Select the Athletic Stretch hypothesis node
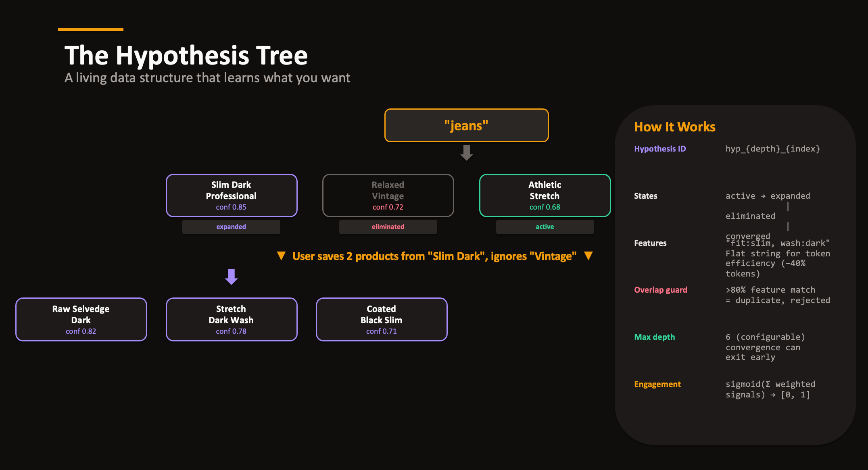 [545, 195]
